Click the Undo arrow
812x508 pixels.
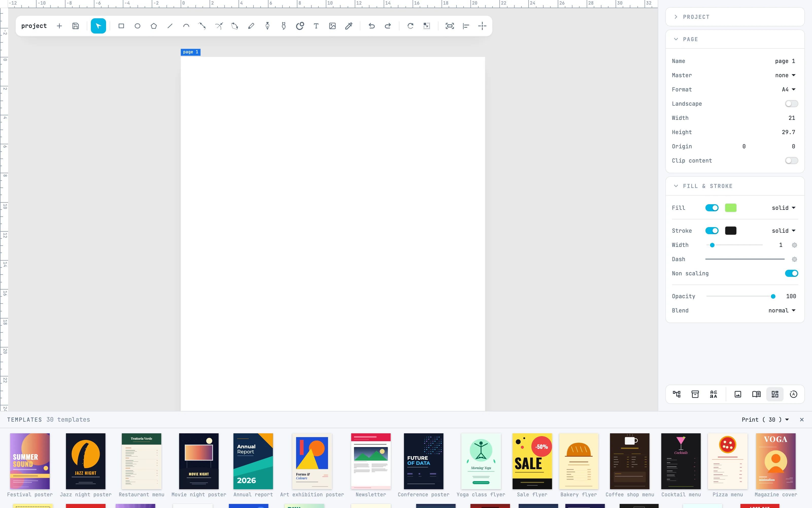coord(371,26)
